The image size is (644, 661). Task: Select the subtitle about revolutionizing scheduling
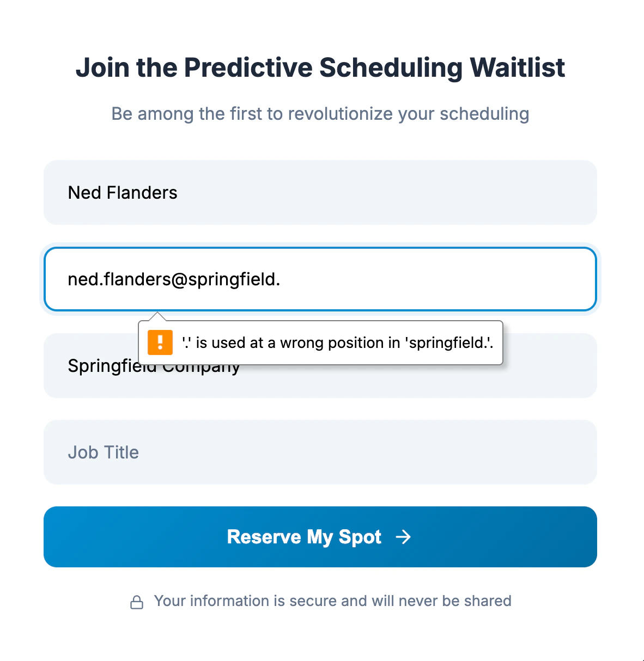[320, 114]
